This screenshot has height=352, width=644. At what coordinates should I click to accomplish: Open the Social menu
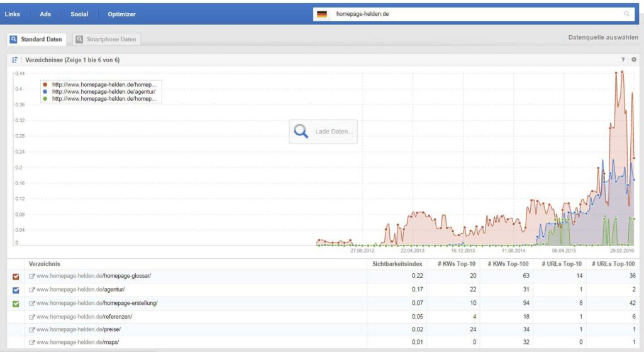click(x=79, y=14)
